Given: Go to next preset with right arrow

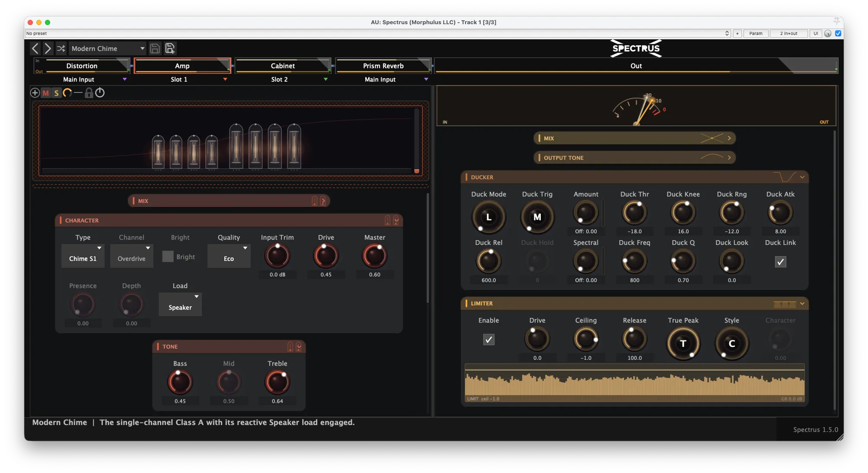Looking at the screenshot, I should tap(48, 48).
